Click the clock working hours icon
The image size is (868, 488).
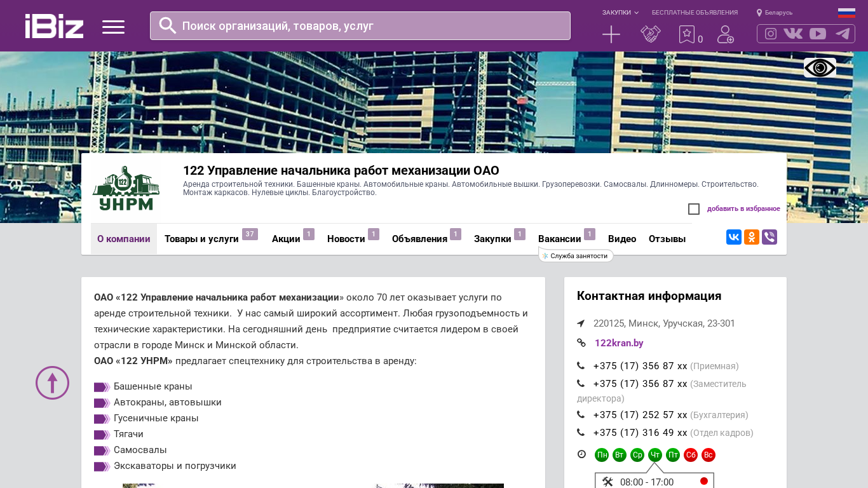click(581, 454)
